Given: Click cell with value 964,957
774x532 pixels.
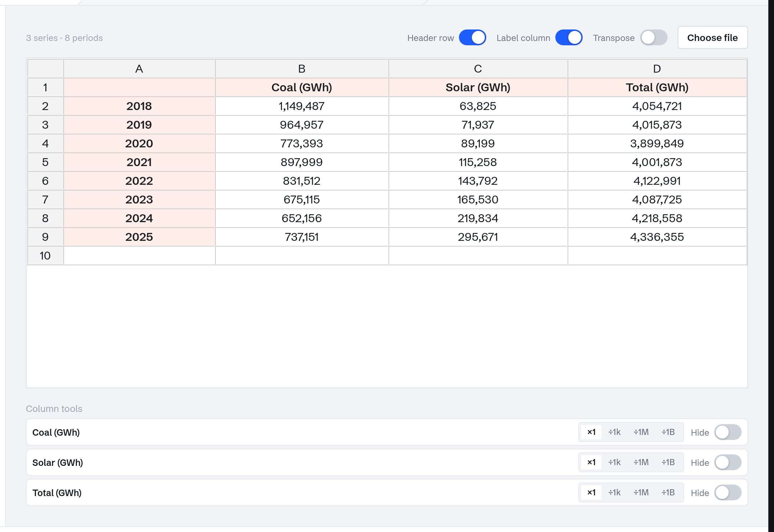Looking at the screenshot, I should click(302, 125).
